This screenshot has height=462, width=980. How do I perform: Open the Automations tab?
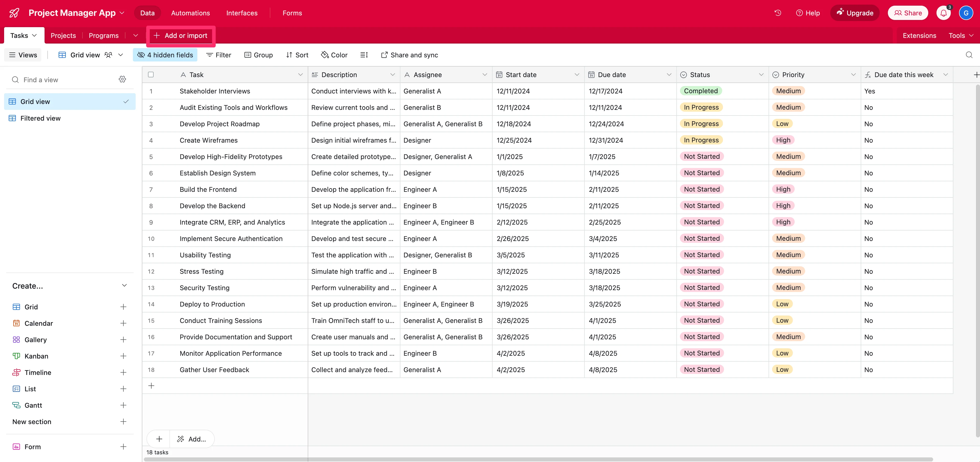click(190, 13)
